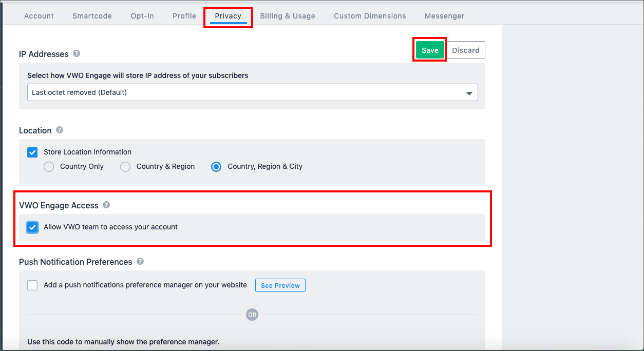Show help for IP Addresses
Screen dimensions: 644x351
77,53
